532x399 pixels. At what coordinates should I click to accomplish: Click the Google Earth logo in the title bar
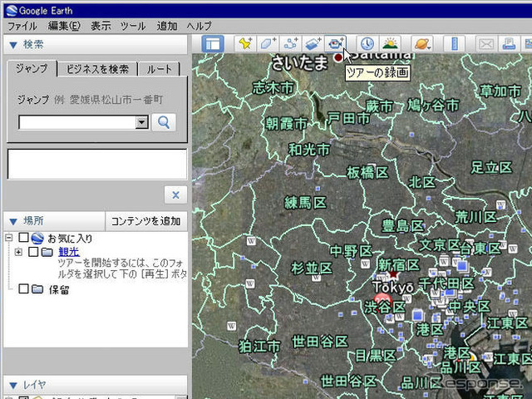(x=11, y=11)
